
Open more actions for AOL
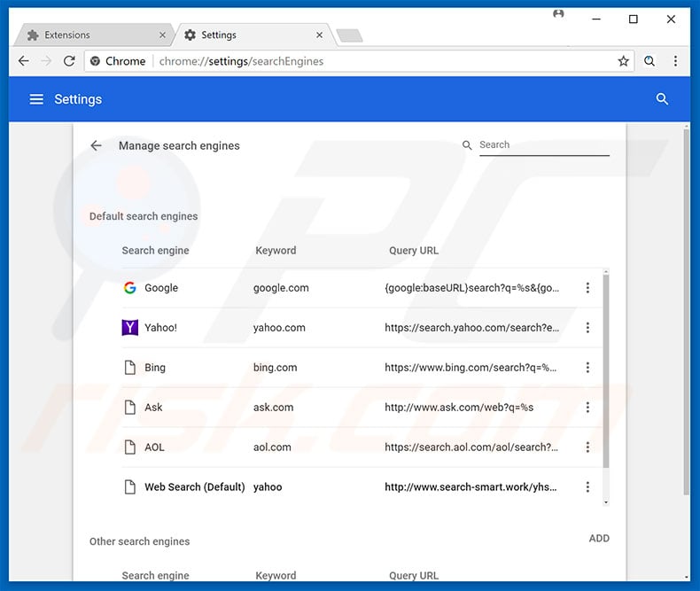(x=587, y=447)
